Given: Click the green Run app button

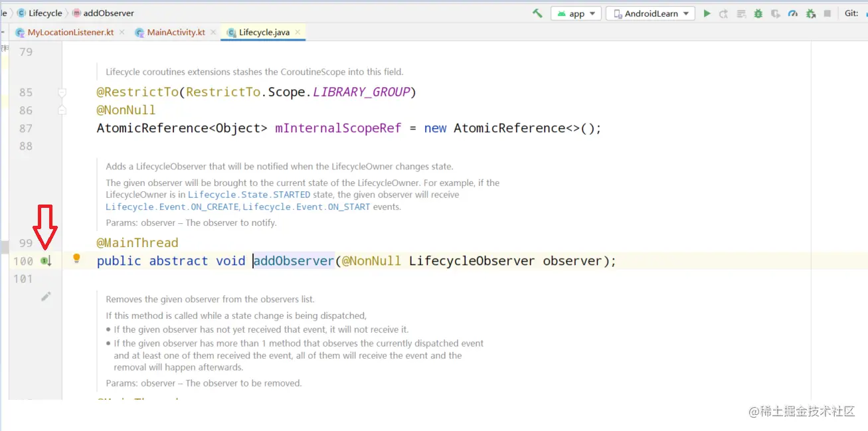Looking at the screenshot, I should (707, 13).
